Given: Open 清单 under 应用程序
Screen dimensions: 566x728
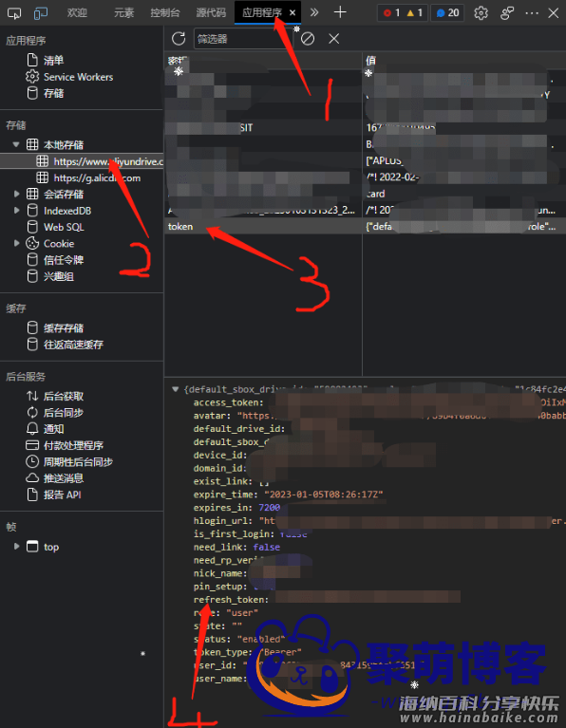Looking at the screenshot, I should 53,61.
